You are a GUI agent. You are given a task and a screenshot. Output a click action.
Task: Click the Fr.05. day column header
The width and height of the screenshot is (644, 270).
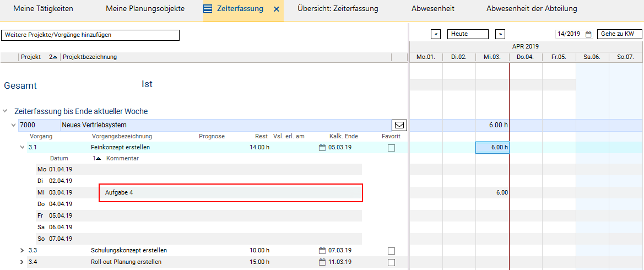tap(559, 57)
